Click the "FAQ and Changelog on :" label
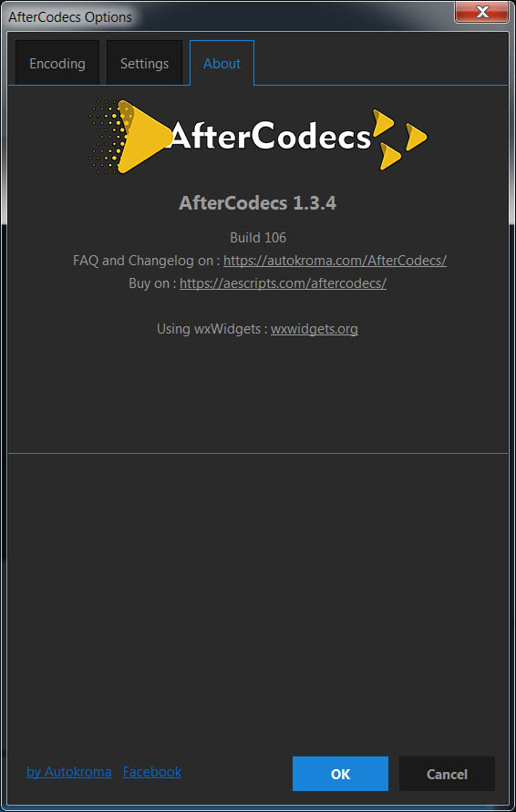Viewport: 516px width, 812px height. pos(147,261)
